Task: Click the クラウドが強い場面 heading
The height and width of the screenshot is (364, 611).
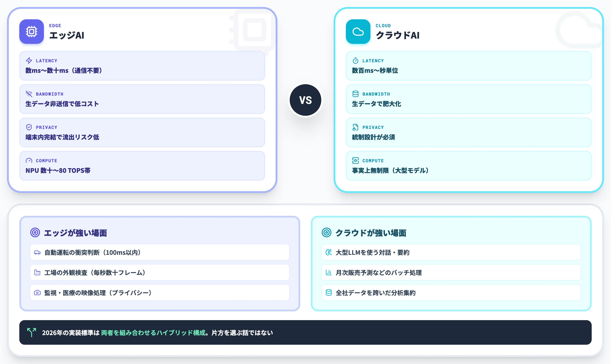Action: [371, 233]
